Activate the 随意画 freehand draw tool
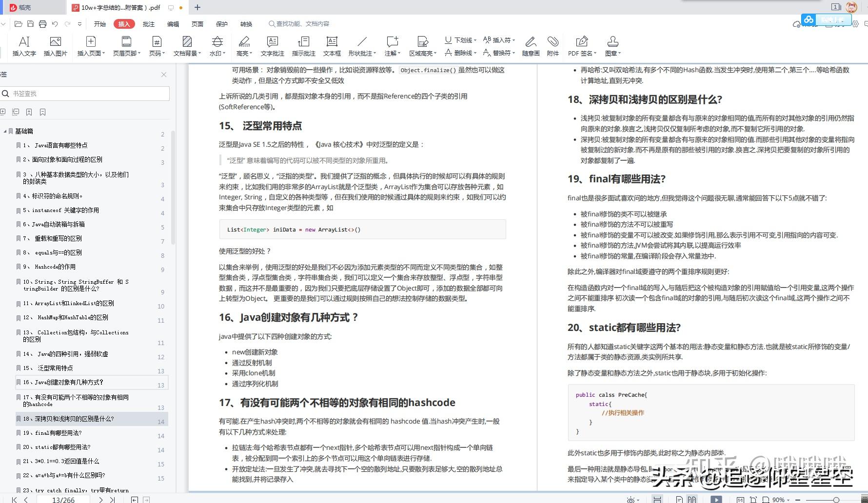868x503 pixels. tap(531, 45)
